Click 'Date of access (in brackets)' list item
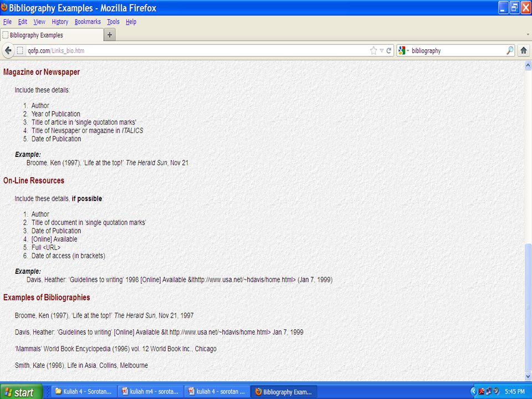This screenshot has height=399, width=532. click(x=68, y=256)
